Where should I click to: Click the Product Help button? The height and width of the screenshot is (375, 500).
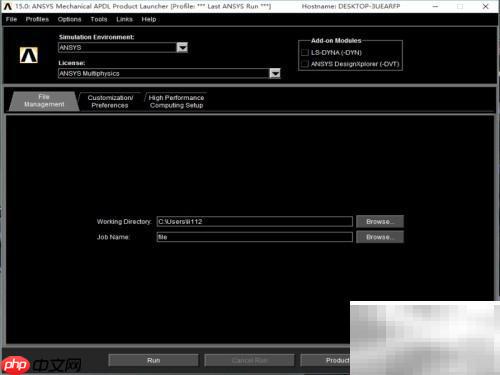pyautogui.click(x=326, y=360)
